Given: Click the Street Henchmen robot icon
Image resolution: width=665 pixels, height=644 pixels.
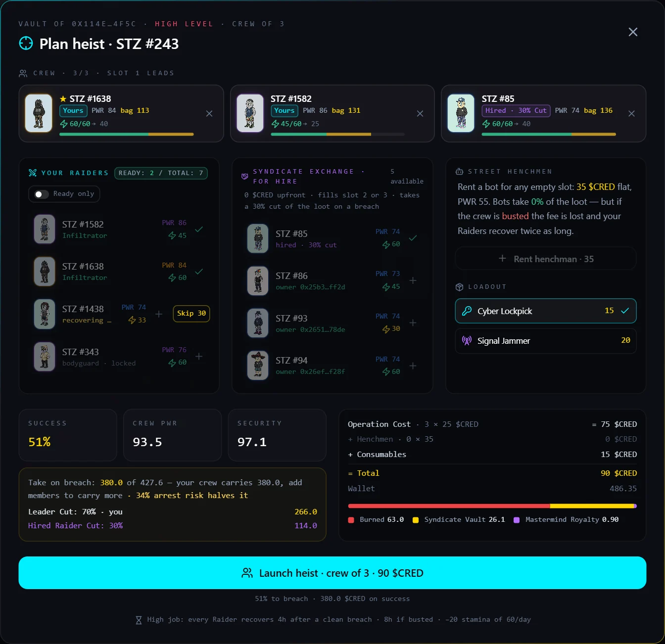Looking at the screenshot, I should click(459, 172).
